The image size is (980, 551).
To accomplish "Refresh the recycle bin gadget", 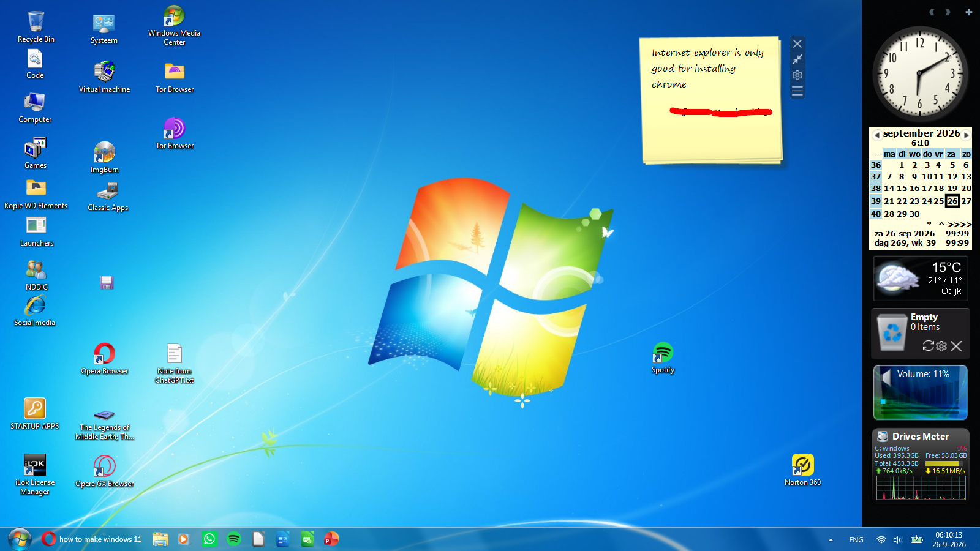I will click(928, 346).
